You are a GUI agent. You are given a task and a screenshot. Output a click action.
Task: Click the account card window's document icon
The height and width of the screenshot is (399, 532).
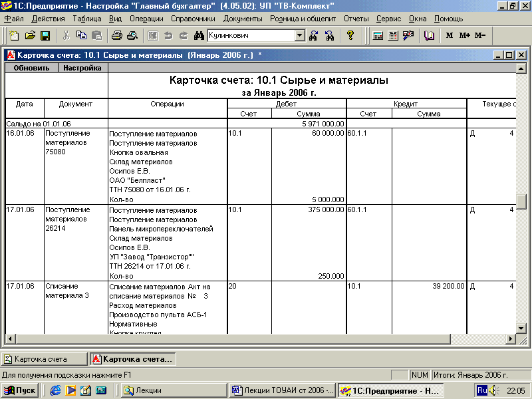11,55
